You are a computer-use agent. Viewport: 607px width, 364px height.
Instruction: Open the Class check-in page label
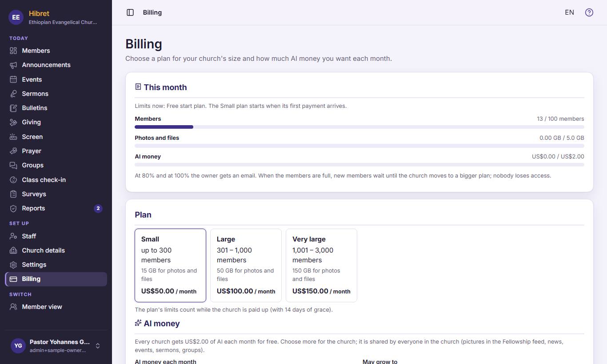pyautogui.click(x=44, y=180)
